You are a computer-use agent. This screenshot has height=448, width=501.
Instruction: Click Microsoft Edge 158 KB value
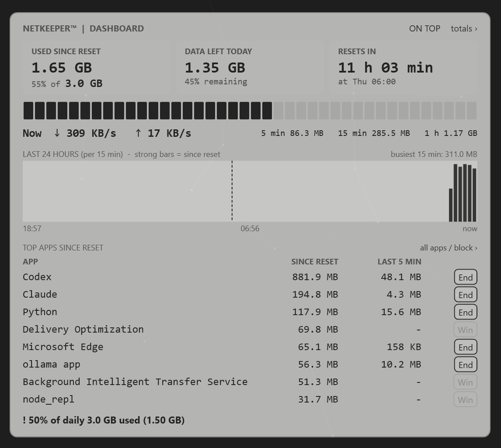[x=404, y=347]
